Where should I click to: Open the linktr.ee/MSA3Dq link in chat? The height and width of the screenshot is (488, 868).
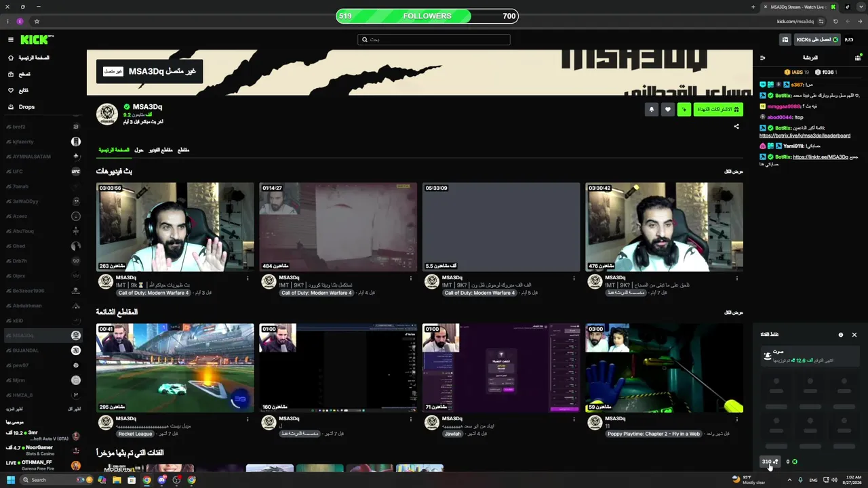click(x=821, y=157)
